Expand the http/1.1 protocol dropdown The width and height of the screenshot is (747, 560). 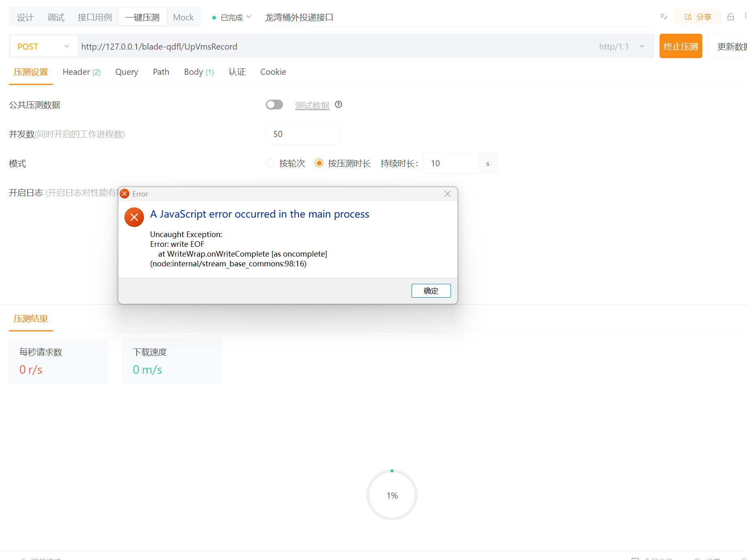[642, 46]
